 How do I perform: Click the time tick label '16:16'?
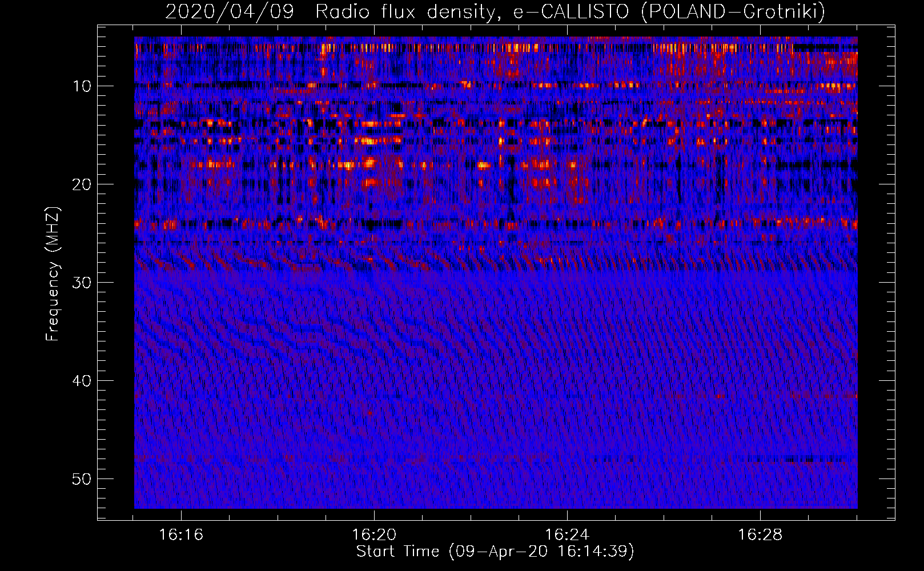(181, 534)
